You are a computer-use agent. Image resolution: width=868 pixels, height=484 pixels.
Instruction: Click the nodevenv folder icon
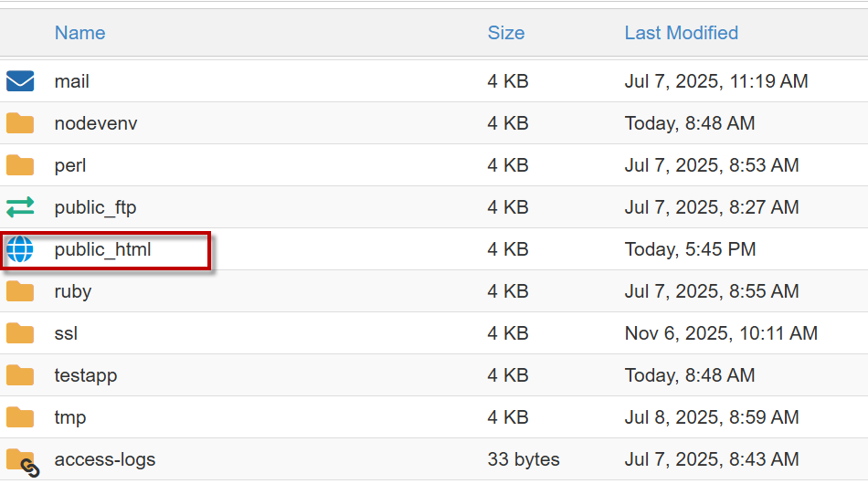pos(20,123)
